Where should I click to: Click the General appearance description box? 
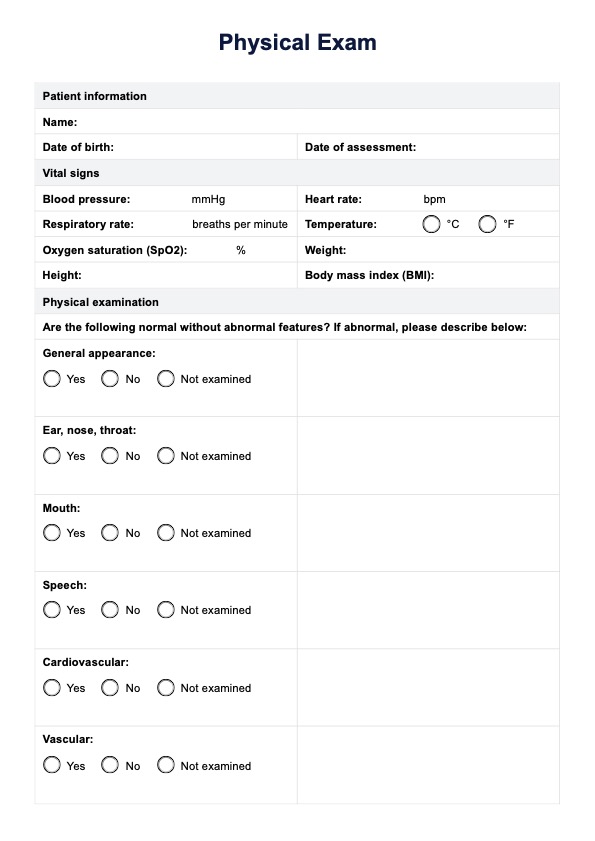point(428,378)
